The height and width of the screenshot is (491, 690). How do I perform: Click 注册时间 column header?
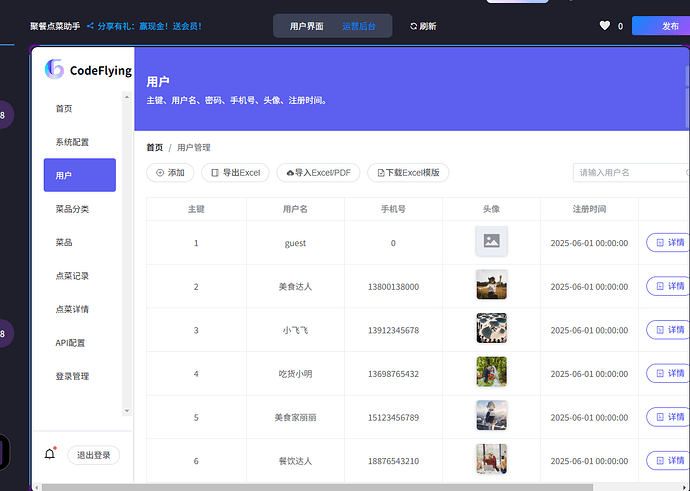click(x=589, y=209)
